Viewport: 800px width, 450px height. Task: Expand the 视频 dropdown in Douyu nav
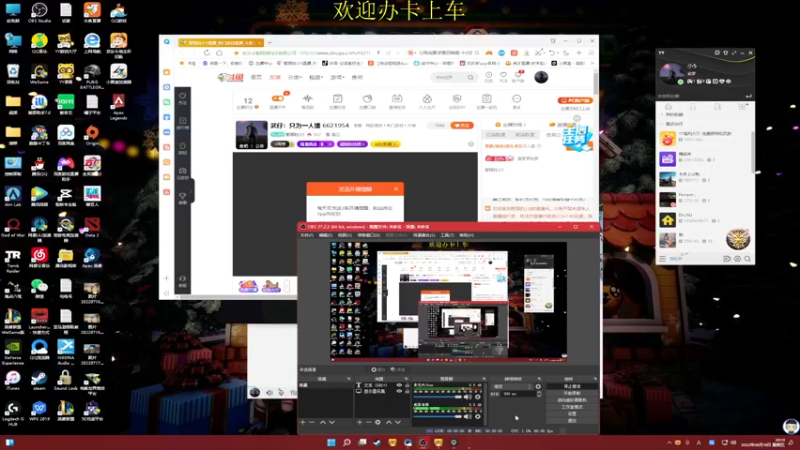point(316,77)
